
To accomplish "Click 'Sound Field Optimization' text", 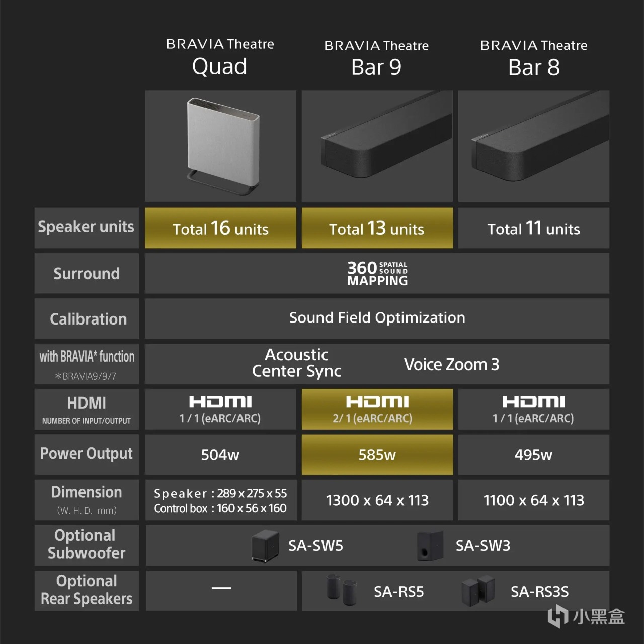I will 377,318.
